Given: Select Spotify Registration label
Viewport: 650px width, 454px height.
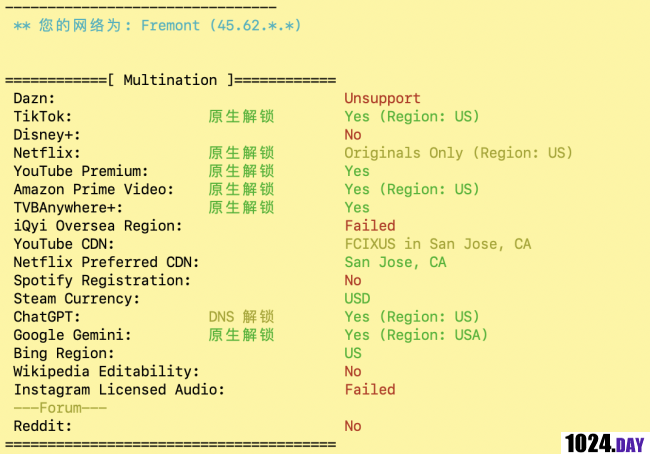Looking at the screenshot, I should pyautogui.click(x=102, y=280).
